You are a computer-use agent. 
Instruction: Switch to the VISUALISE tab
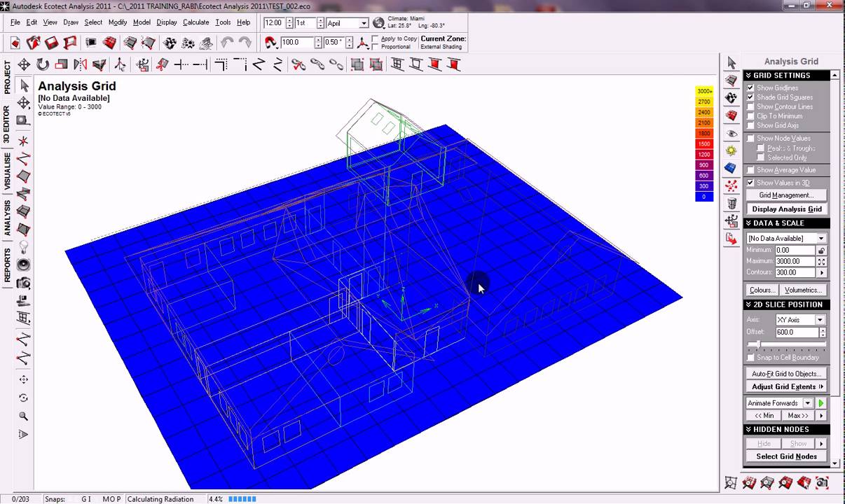[x=8, y=172]
